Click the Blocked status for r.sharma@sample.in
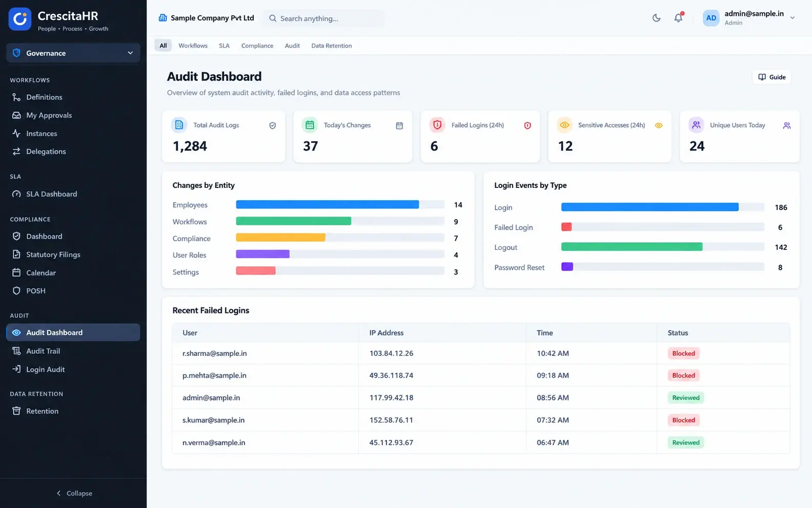The width and height of the screenshot is (812, 508). (683, 353)
